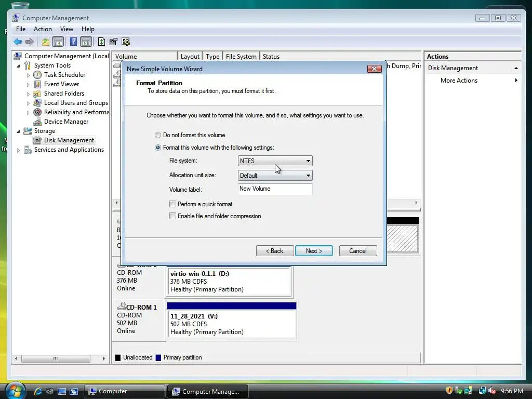
Task: Expand the More Actions submenu arrow
Action: pos(516,81)
